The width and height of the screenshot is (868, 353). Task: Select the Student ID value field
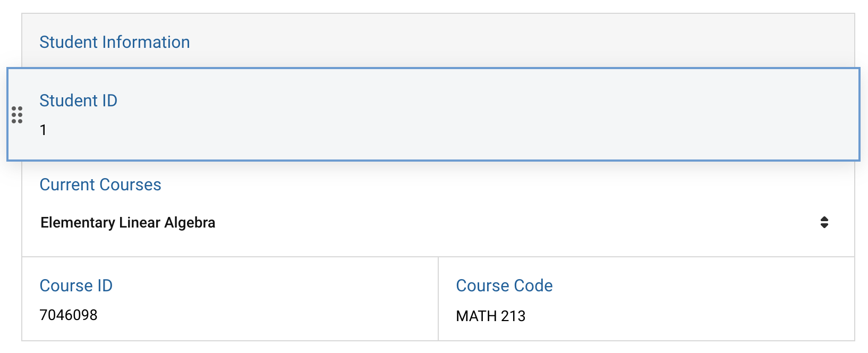(44, 130)
